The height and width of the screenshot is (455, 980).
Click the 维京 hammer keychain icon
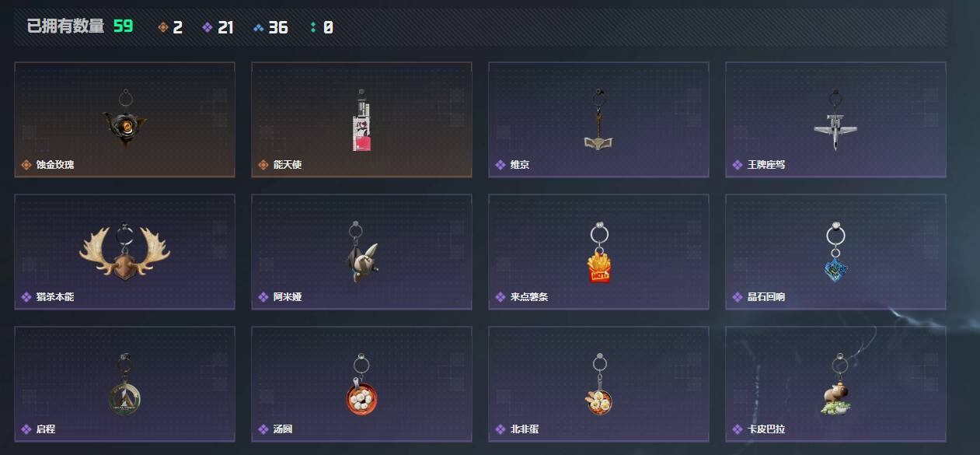coord(598,120)
